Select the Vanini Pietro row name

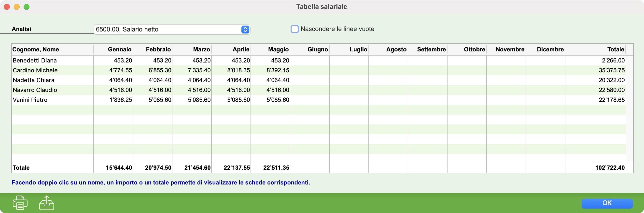point(30,100)
